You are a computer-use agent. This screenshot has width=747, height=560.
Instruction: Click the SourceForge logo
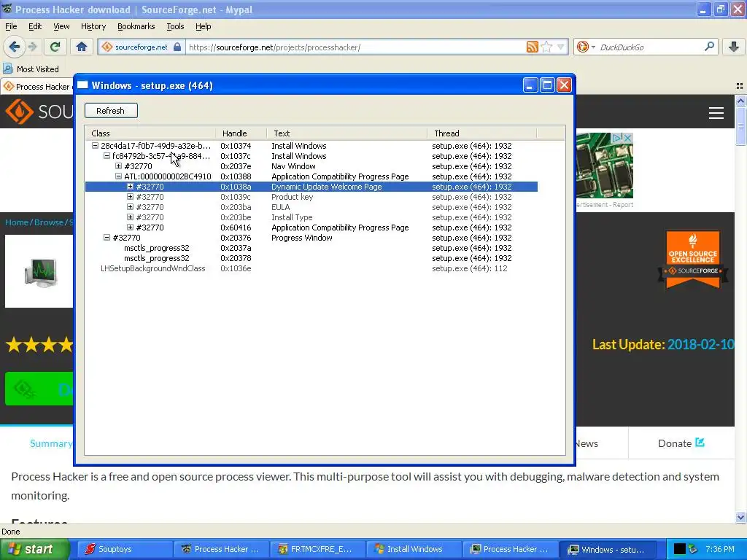click(38, 112)
